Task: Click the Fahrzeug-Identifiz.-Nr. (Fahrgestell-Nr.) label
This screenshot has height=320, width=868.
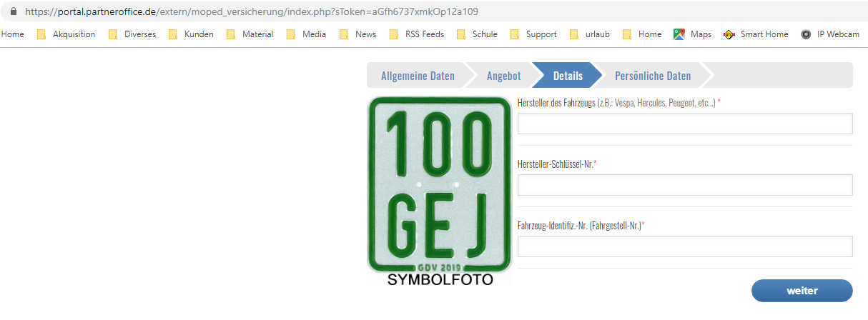Action: point(581,226)
